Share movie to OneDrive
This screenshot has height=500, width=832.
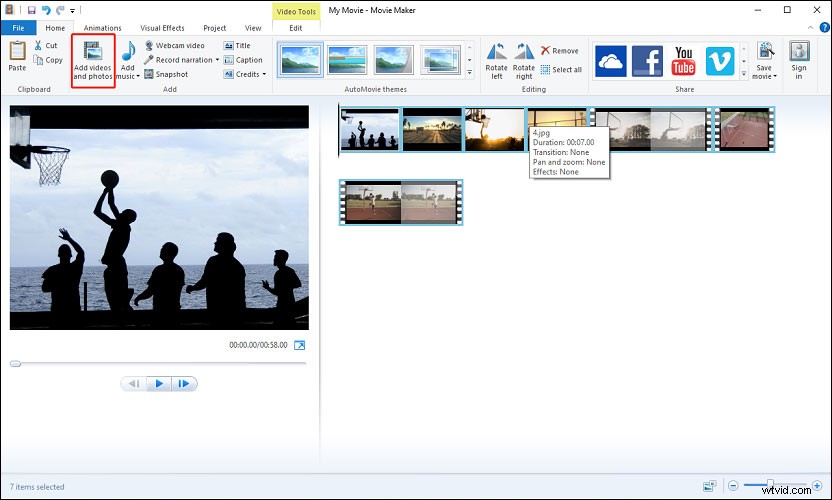pyautogui.click(x=610, y=61)
